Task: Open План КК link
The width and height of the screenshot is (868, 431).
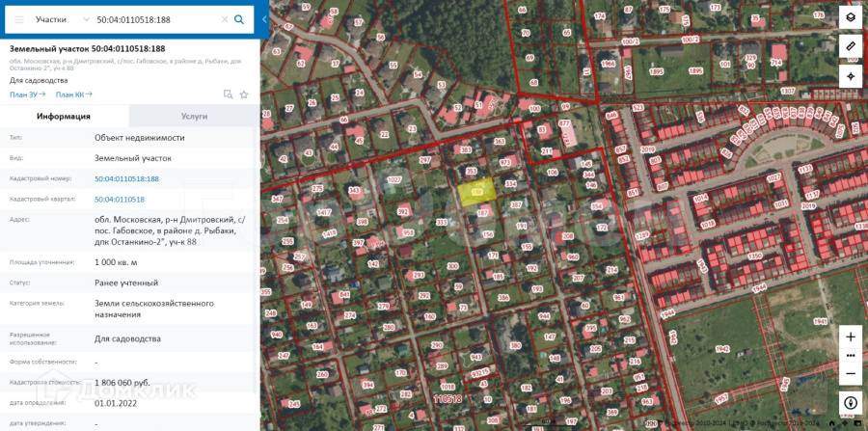Action: pos(73,94)
